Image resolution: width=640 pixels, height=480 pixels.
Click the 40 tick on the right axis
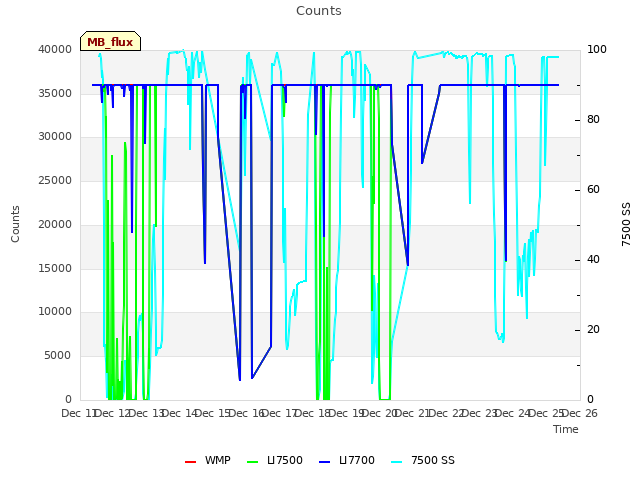coord(593,260)
